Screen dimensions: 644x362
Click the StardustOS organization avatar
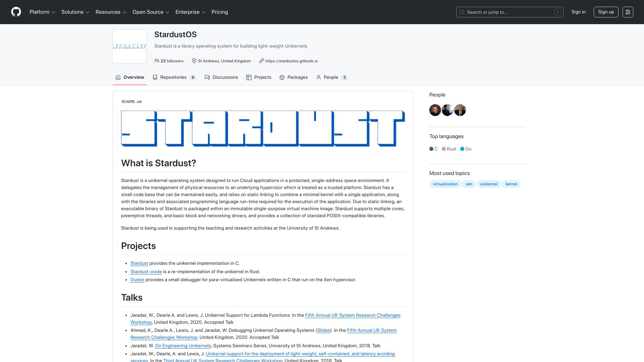click(x=129, y=46)
